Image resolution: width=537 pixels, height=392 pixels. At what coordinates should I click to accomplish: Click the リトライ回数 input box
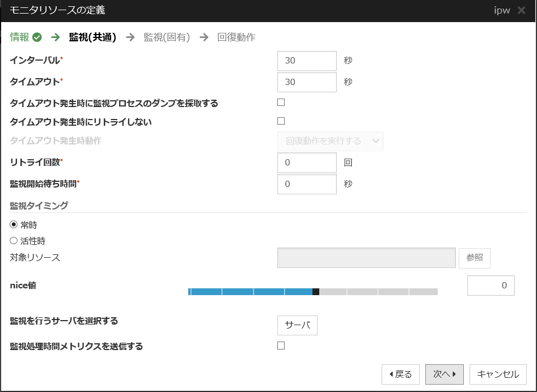click(307, 163)
